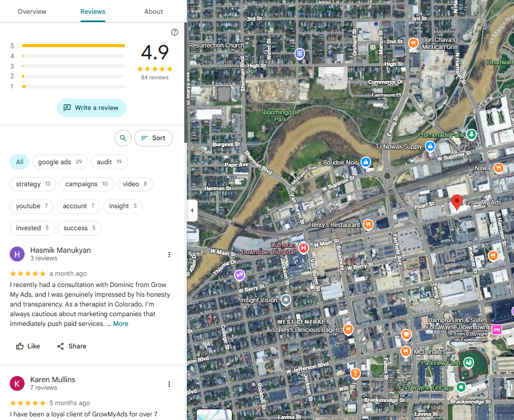
Task: Filter reviews by account chip
Action: tap(78, 206)
